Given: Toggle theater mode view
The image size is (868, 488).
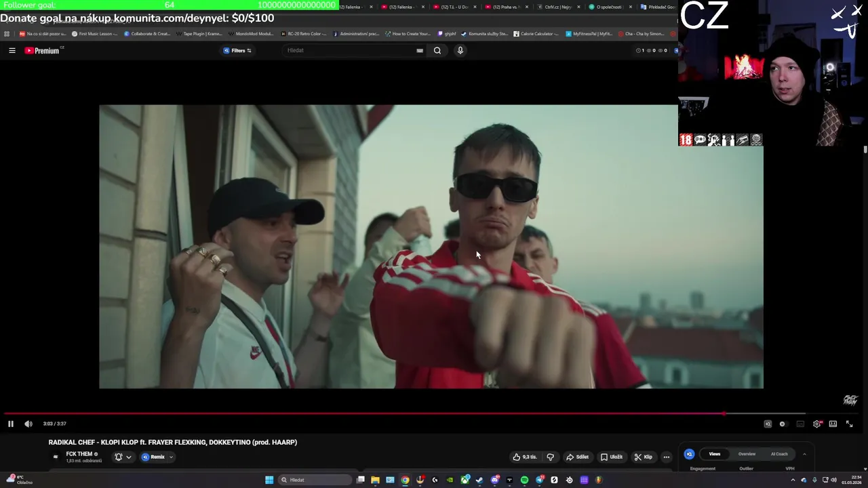Looking at the screenshot, I should coord(833,424).
